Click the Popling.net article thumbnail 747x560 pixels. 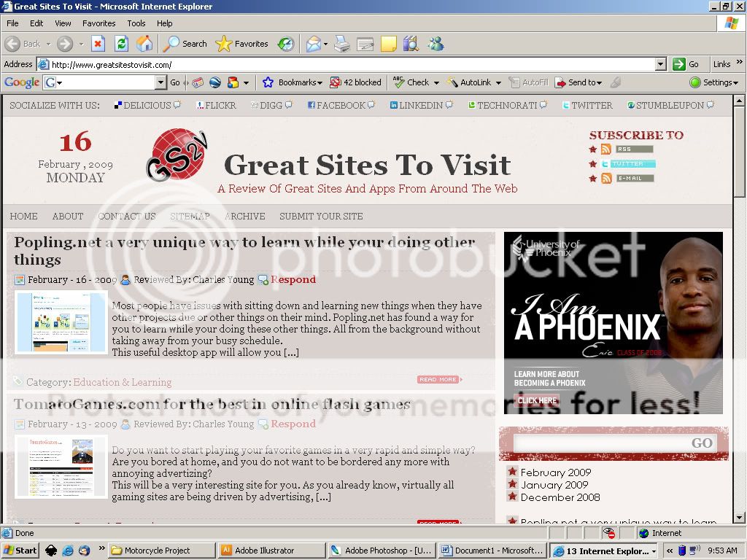(x=61, y=322)
